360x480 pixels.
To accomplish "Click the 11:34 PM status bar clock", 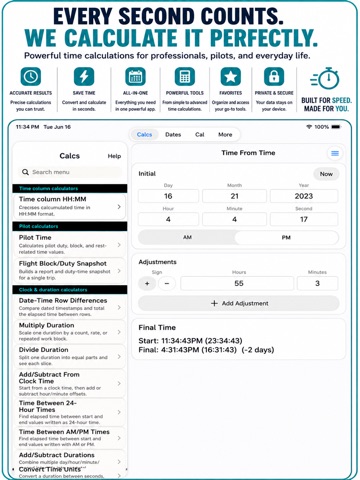I will point(27,127).
